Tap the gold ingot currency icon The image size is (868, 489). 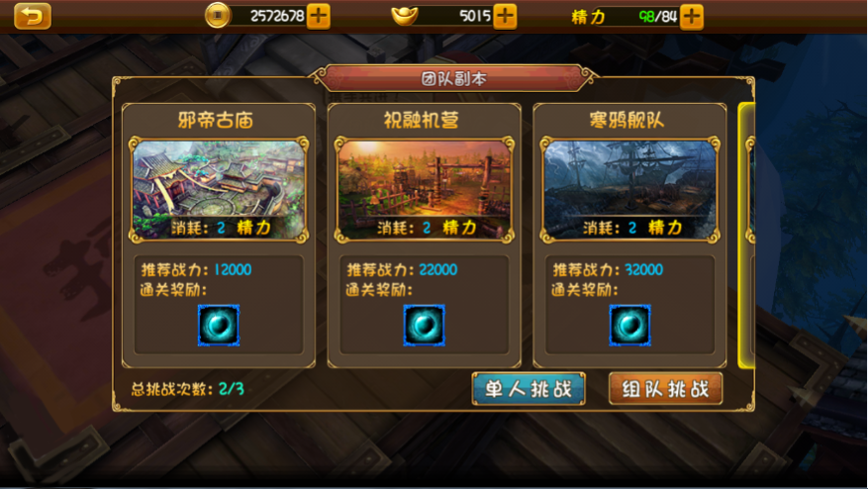click(405, 16)
